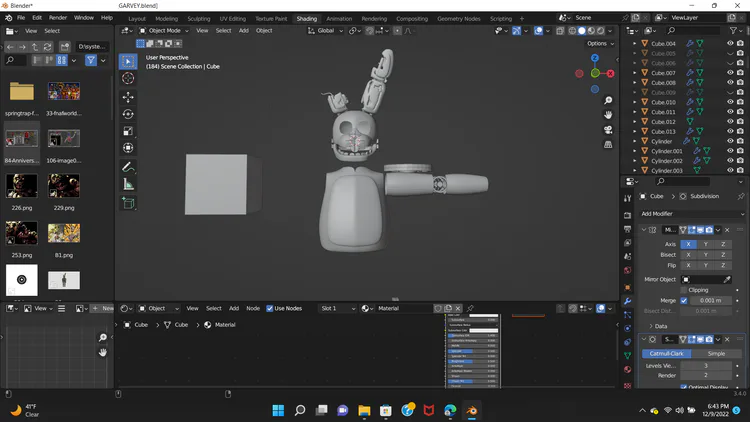Screen dimensions: 750x422
Task: Click the Mirror Object field
Action: 706,279
